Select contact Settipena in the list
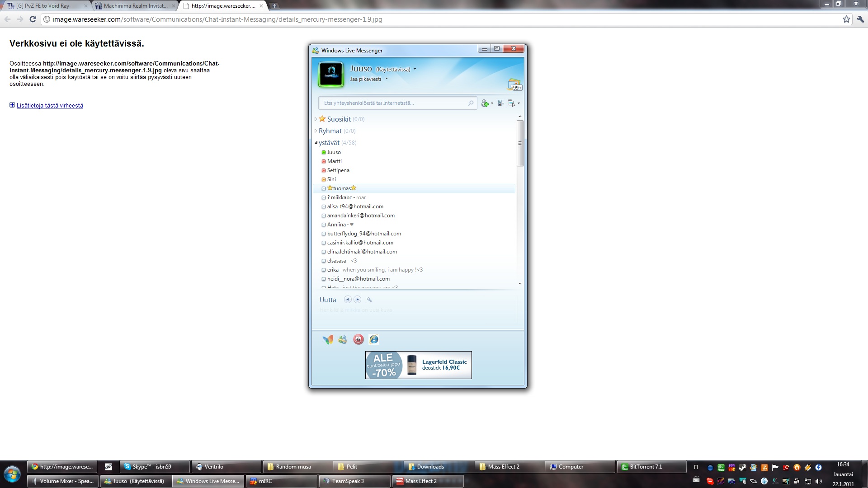This screenshot has height=488, width=868. point(414,170)
